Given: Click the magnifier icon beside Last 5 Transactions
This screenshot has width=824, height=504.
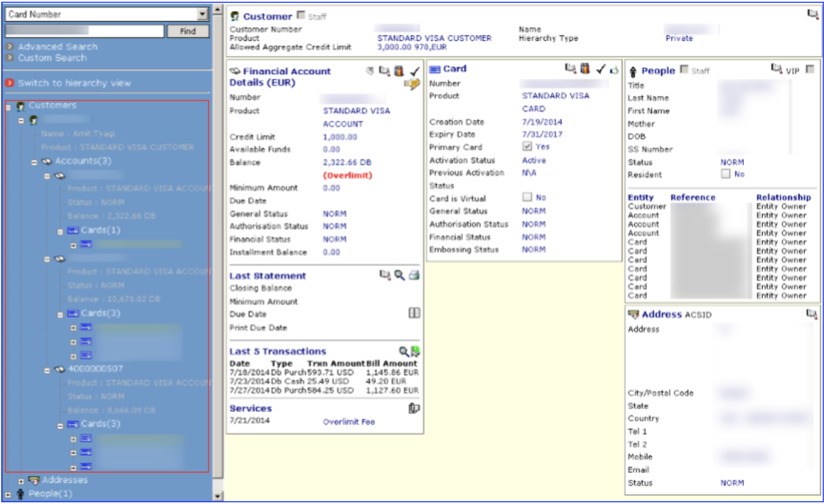Looking at the screenshot, I should 403,351.
